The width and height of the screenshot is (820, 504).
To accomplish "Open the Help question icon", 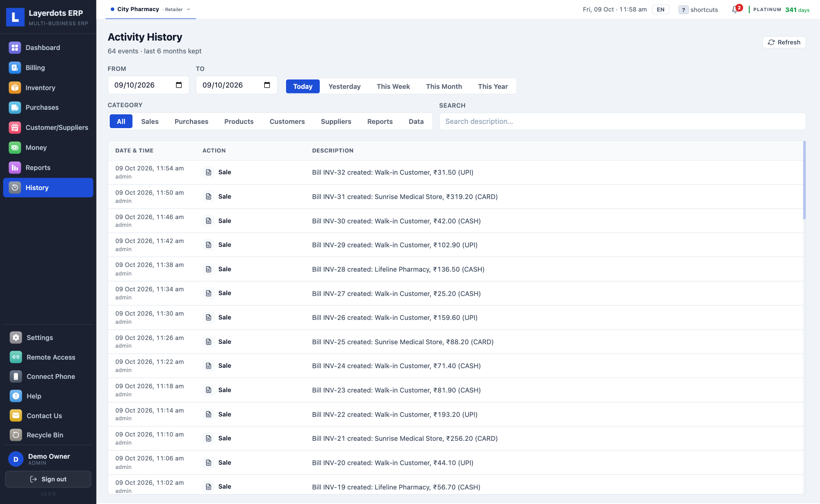I will 16,396.
